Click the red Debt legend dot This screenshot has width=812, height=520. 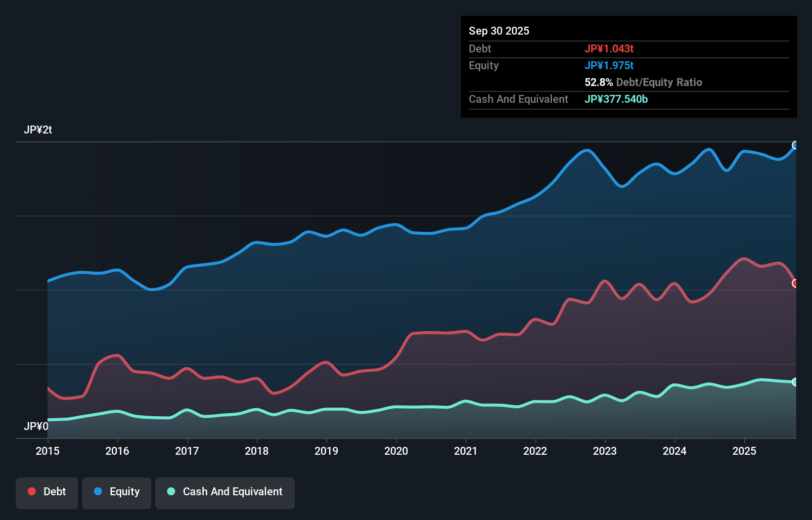coord(31,491)
